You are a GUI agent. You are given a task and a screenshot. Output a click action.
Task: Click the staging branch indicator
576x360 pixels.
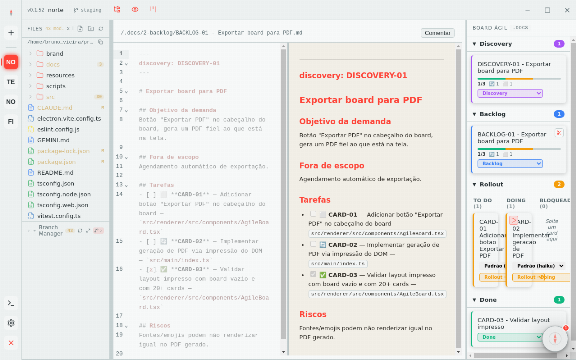click(x=87, y=10)
